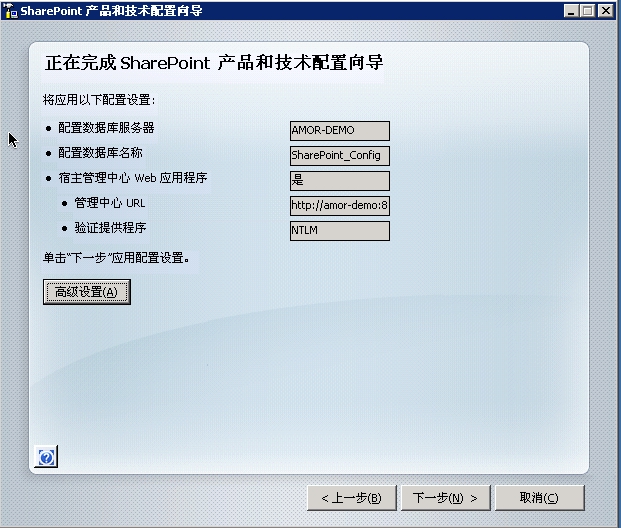Click the SharePoint_Config database name field
621x528 pixels.
coord(340,156)
